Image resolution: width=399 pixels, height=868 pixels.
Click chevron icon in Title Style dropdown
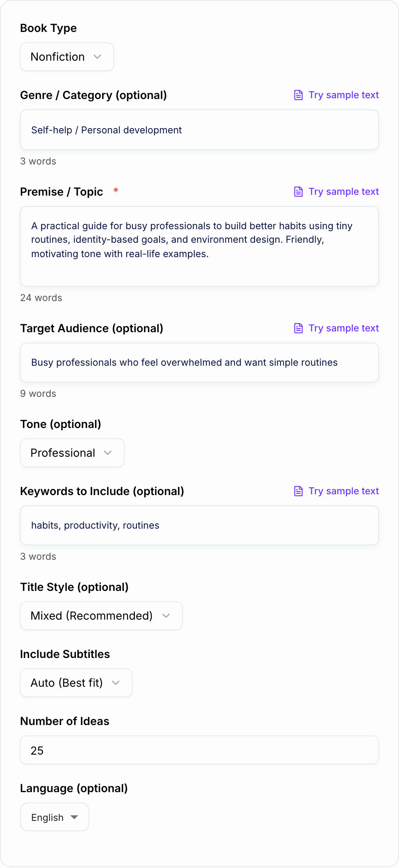tap(166, 616)
